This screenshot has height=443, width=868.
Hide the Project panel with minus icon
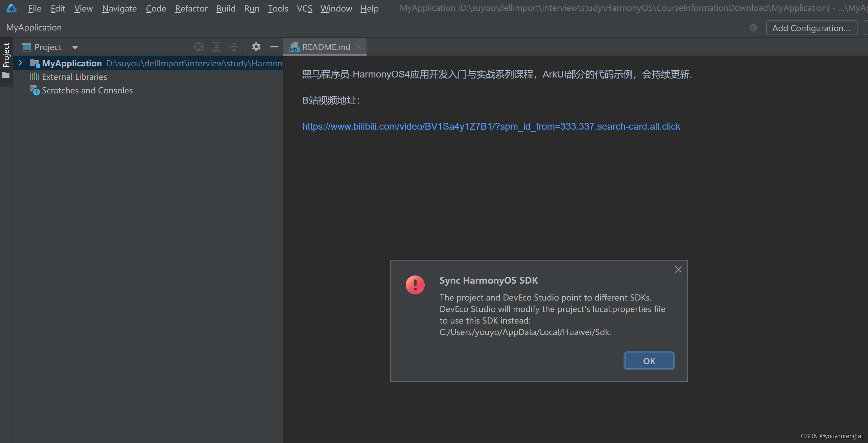(x=274, y=47)
